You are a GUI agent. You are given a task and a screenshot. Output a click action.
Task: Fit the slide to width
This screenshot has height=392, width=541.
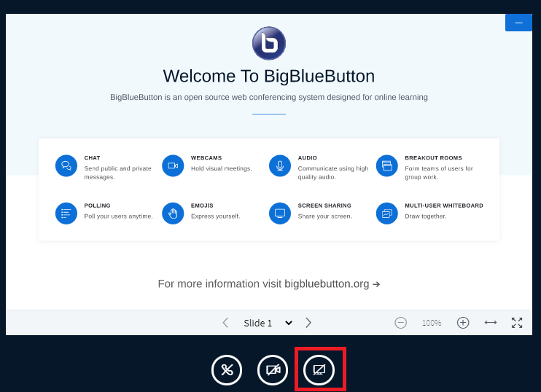coord(490,322)
